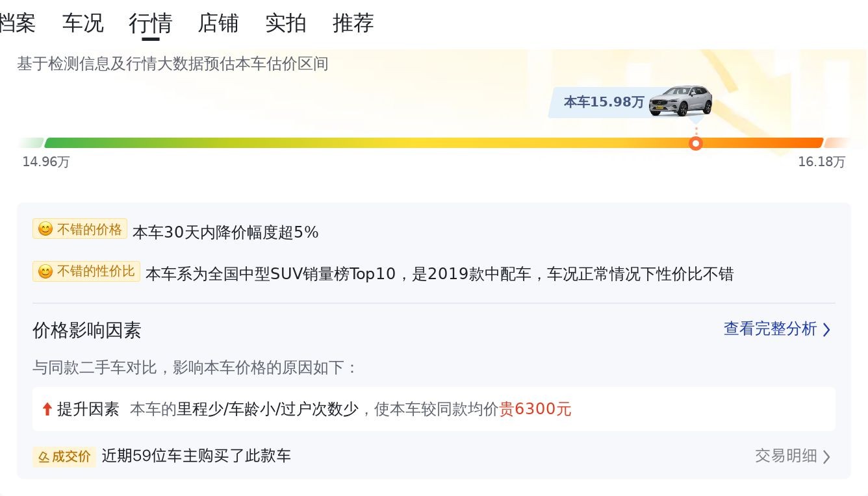Tap the 本车15.98万 price bubble
The image size is (868, 496).
[x=604, y=102]
